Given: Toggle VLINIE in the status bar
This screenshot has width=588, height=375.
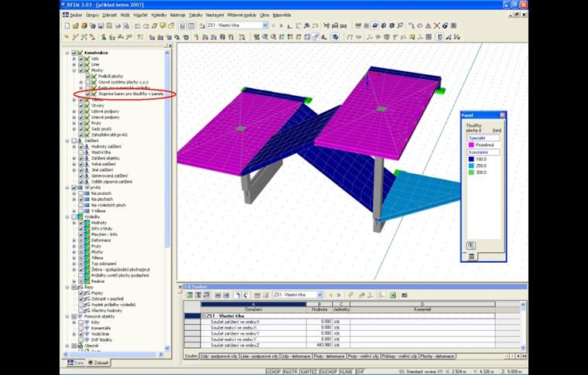Looking at the screenshot, I should coord(347,372).
